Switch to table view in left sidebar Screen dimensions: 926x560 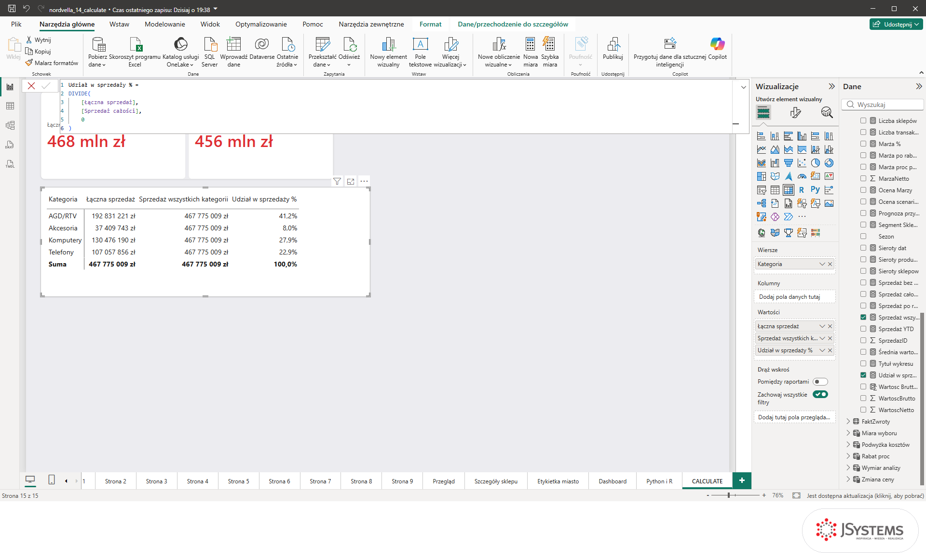(x=10, y=106)
